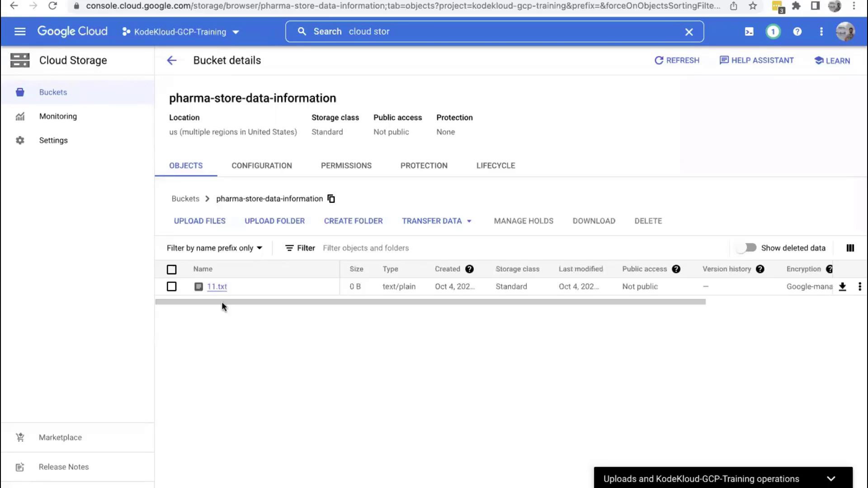Select the 11.txt row checkbox
The width and height of the screenshot is (868, 488).
[171, 286]
